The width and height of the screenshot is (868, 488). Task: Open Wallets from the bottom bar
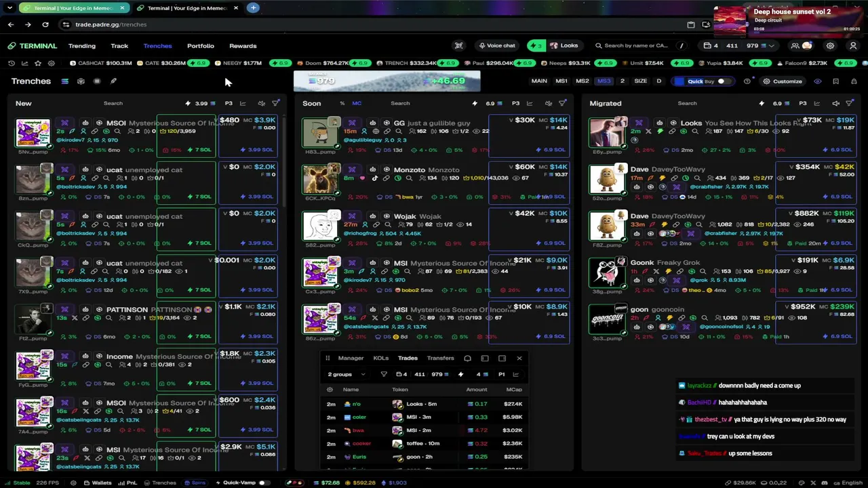point(97,483)
